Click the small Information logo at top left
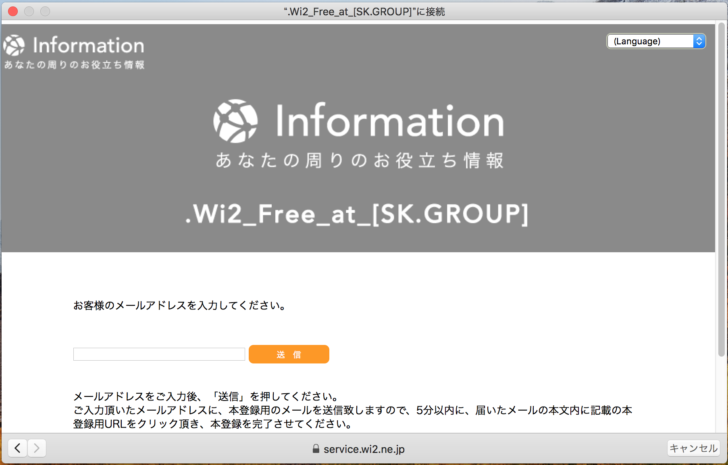The image size is (728, 465). [x=74, y=52]
